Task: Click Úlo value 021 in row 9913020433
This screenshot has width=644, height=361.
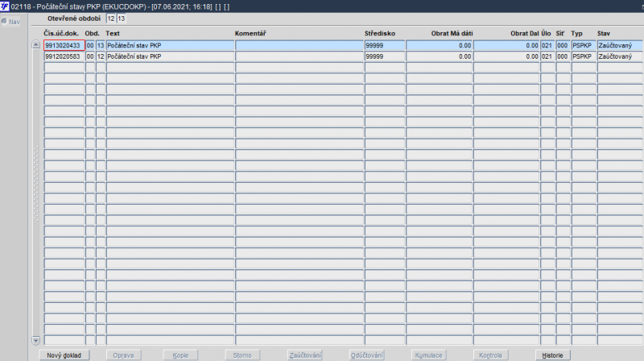Action: point(547,45)
